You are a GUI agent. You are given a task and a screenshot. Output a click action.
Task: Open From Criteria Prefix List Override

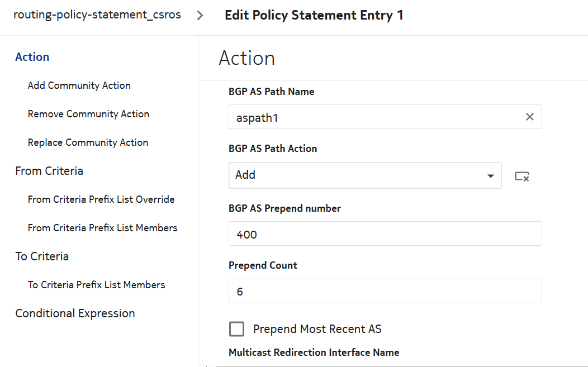[x=101, y=199]
